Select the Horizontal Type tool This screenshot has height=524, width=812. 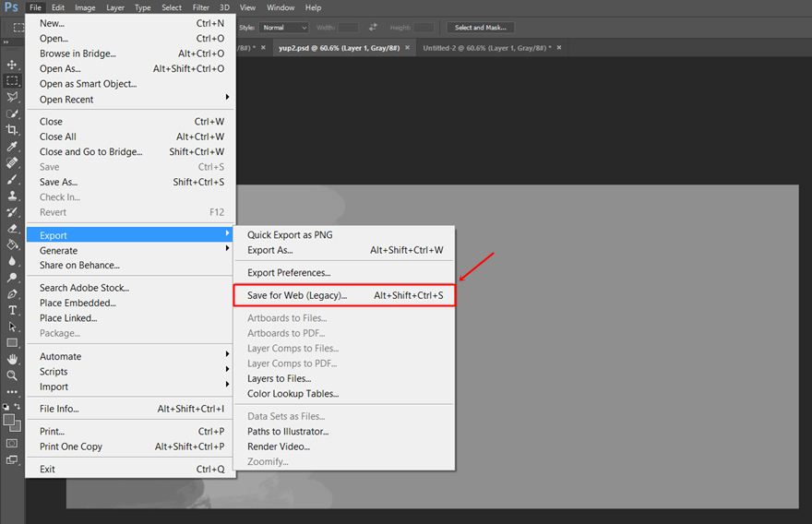point(12,310)
